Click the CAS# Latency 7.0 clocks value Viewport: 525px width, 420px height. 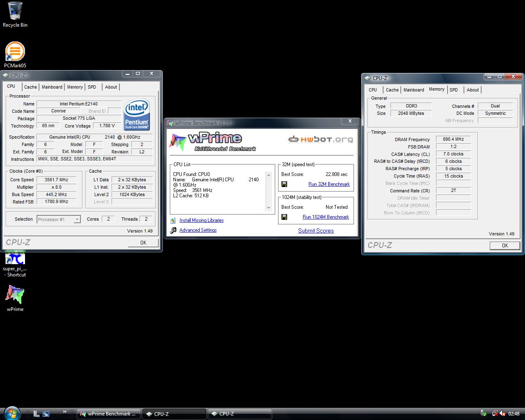pyautogui.click(x=453, y=154)
